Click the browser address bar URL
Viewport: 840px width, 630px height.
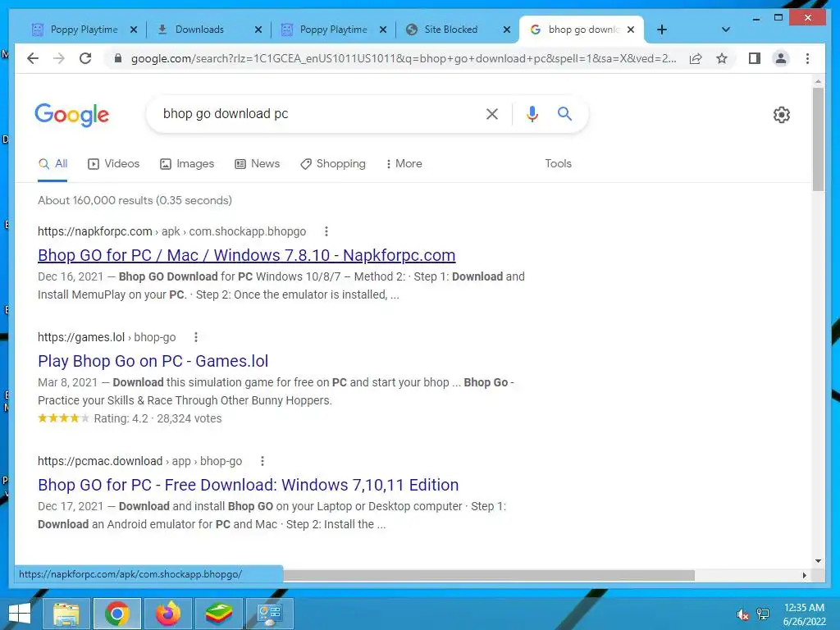coord(404,58)
